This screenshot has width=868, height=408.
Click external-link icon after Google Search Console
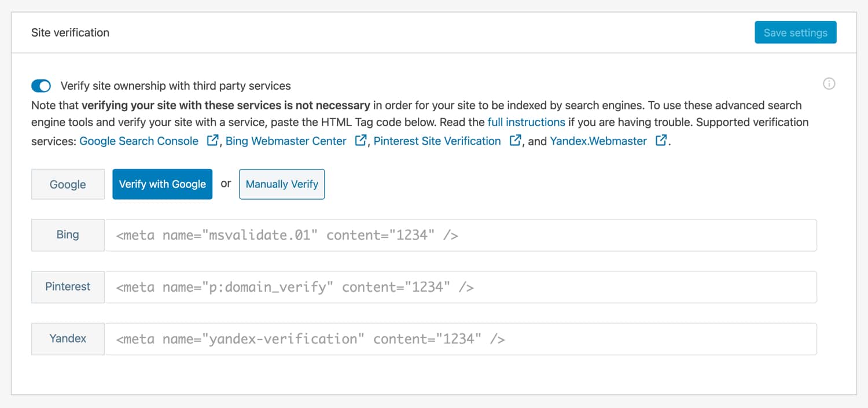click(212, 141)
